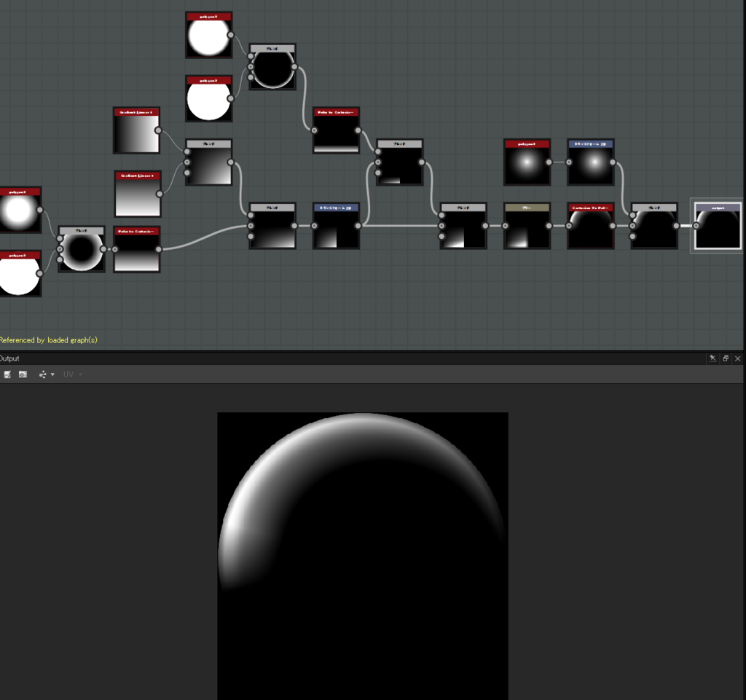Select the Blend node feeding the black-background Transform 2D

272,226
